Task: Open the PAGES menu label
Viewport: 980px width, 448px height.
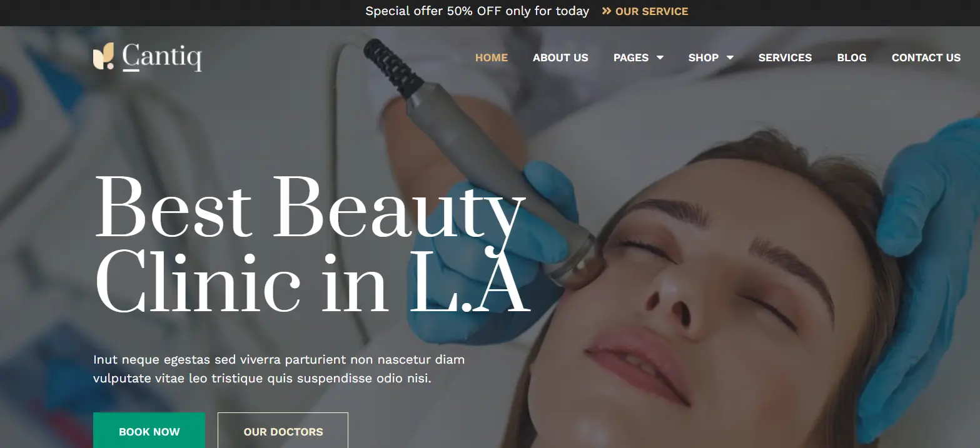Action: (631, 57)
